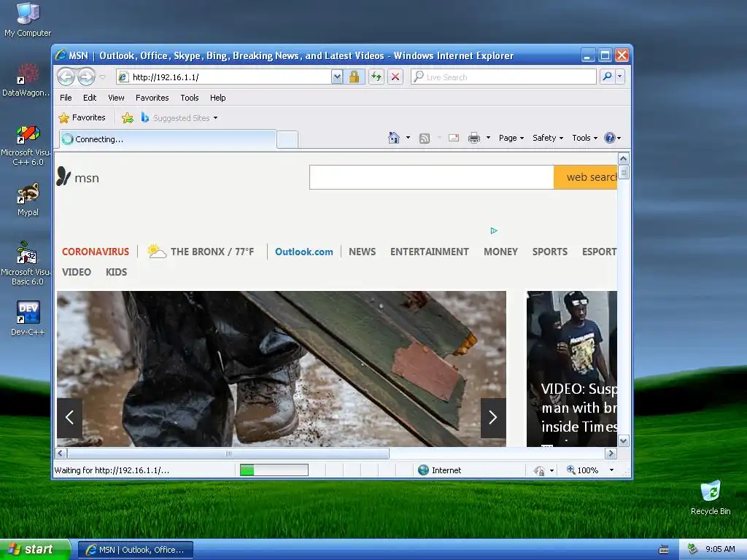Open the File menu

click(66, 98)
